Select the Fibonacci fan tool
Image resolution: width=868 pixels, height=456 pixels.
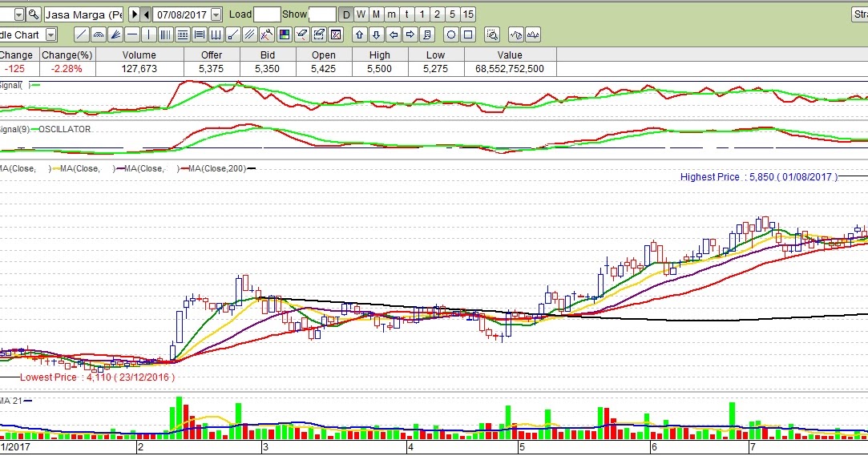coord(115,35)
